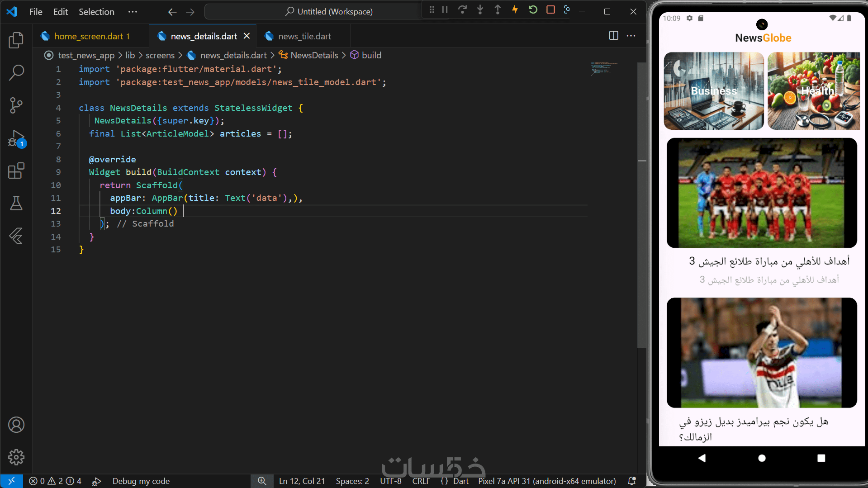Click the NewsGlobe app title in emulator
The image size is (868, 488).
(x=763, y=38)
